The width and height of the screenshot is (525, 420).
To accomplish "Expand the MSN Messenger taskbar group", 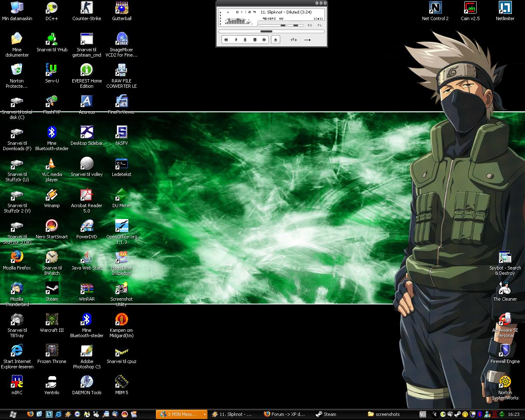I will pos(205,414).
